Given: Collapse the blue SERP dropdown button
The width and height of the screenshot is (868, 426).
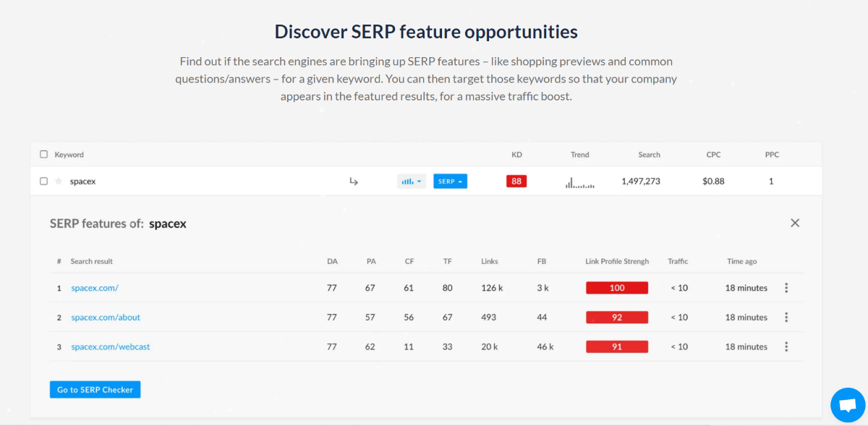Looking at the screenshot, I should pos(450,182).
